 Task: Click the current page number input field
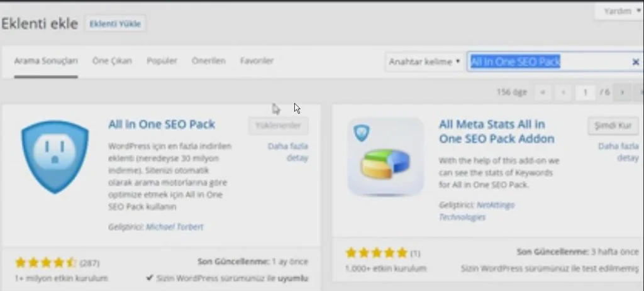pyautogui.click(x=586, y=92)
